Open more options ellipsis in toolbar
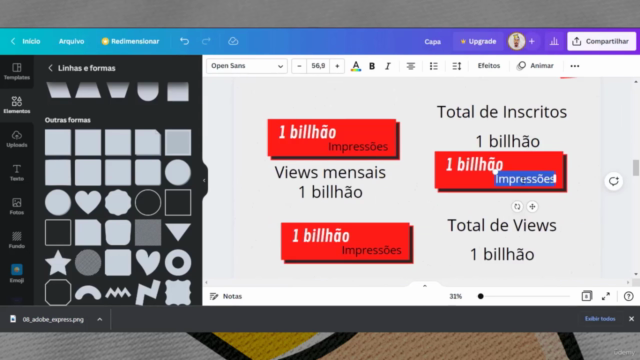Viewport: 640px width, 360px height. coord(575,66)
